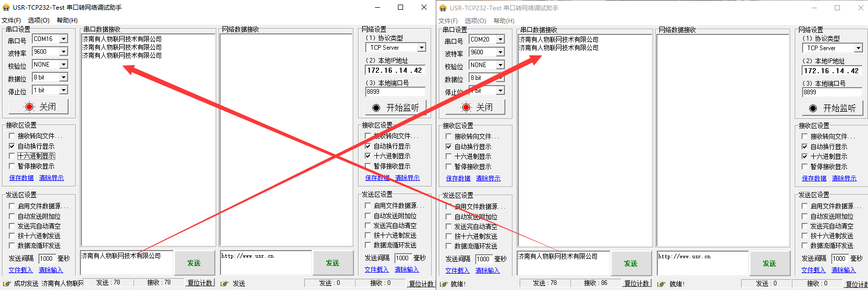Click the 8899 local port field in left window

point(395,92)
